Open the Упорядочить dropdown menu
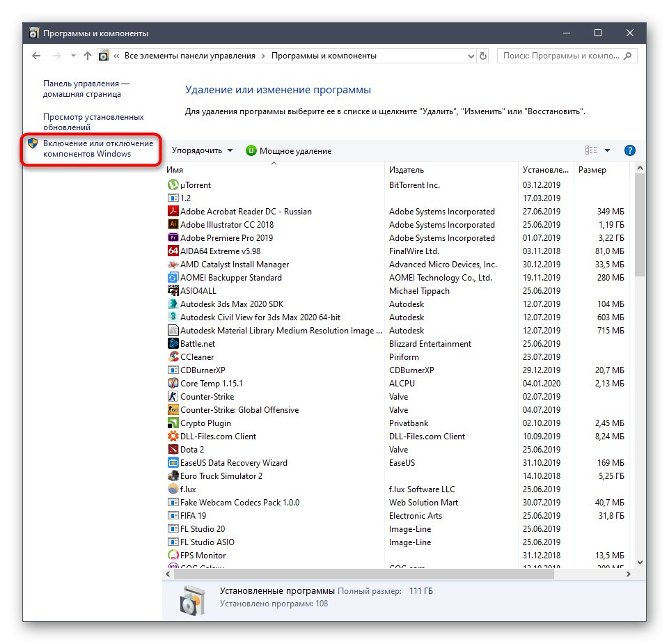Viewport: 669px width, 644px height. [202, 150]
